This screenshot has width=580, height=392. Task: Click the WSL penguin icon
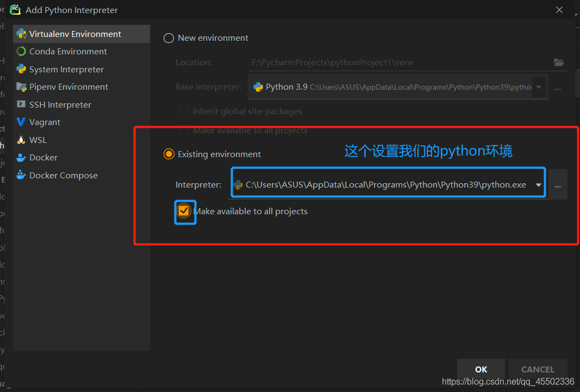tap(21, 140)
